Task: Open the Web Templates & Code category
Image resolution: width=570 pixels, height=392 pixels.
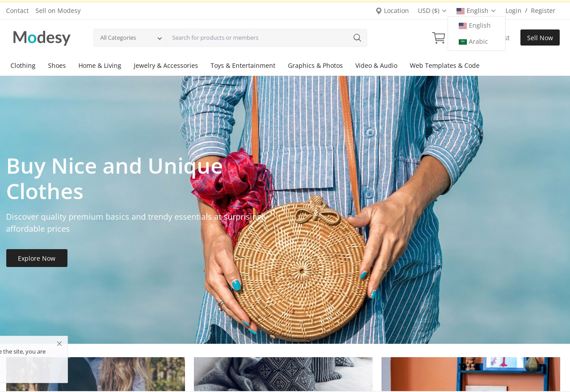Action: pyautogui.click(x=444, y=66)
